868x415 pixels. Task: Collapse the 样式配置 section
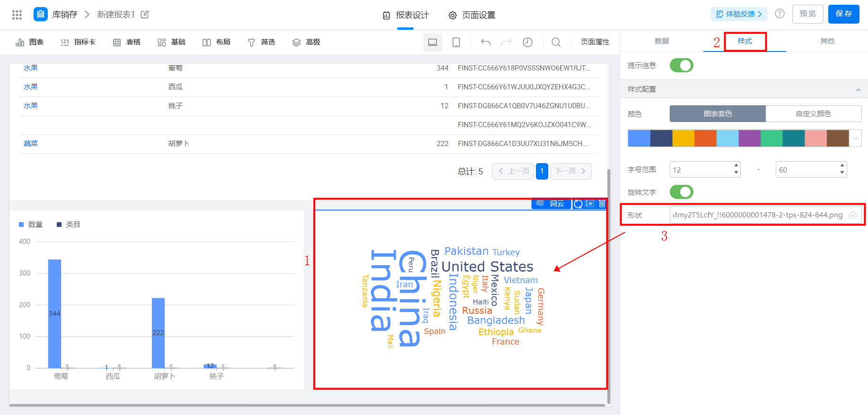858,89
